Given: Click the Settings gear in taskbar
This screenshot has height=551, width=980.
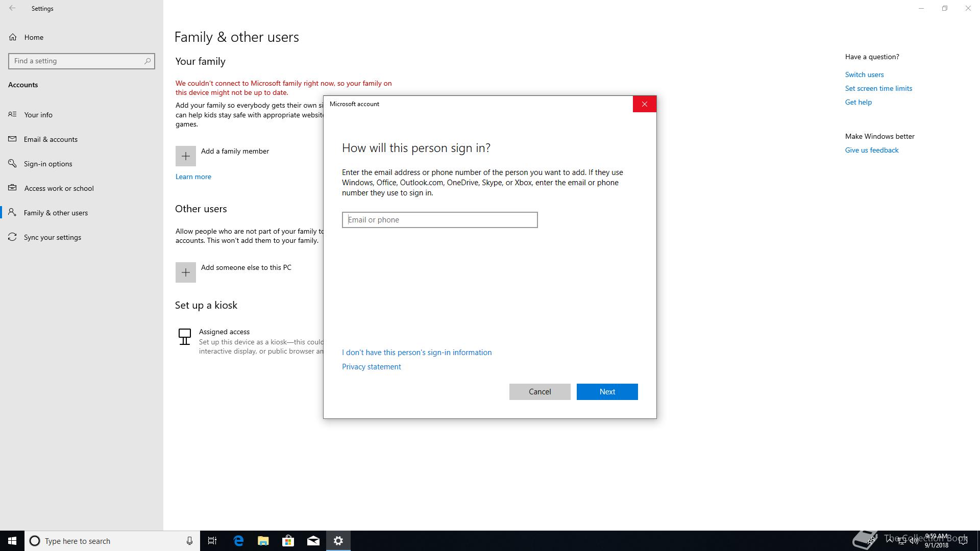Looking at the screenshot, I should pos(338,541).
